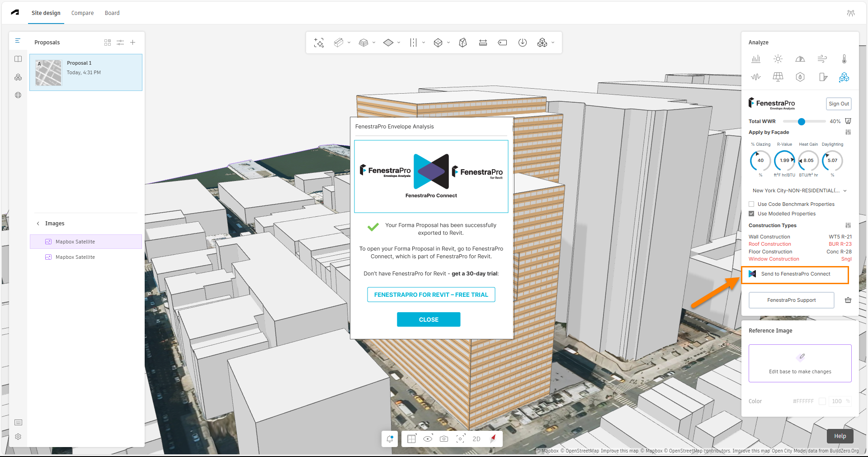This screenshot has height=457, width=868.
Task: Expand the toolbar extensions dropdown
Action: tap(553, 43)
